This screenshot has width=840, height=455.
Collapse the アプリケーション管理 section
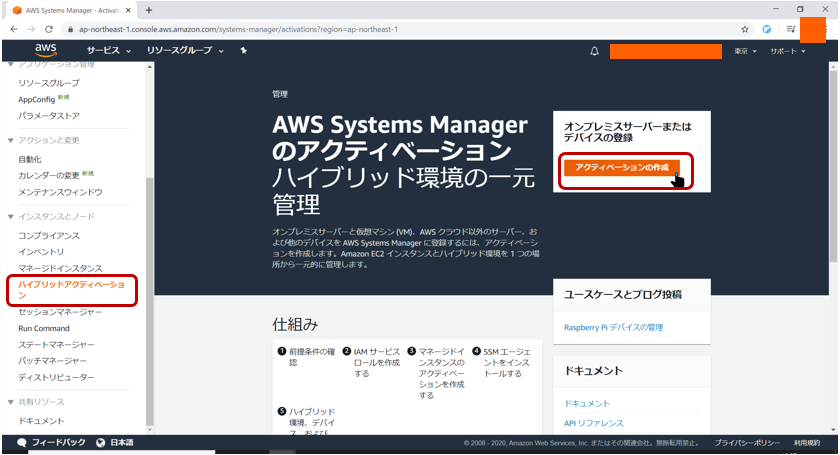[x=11, y=64]
